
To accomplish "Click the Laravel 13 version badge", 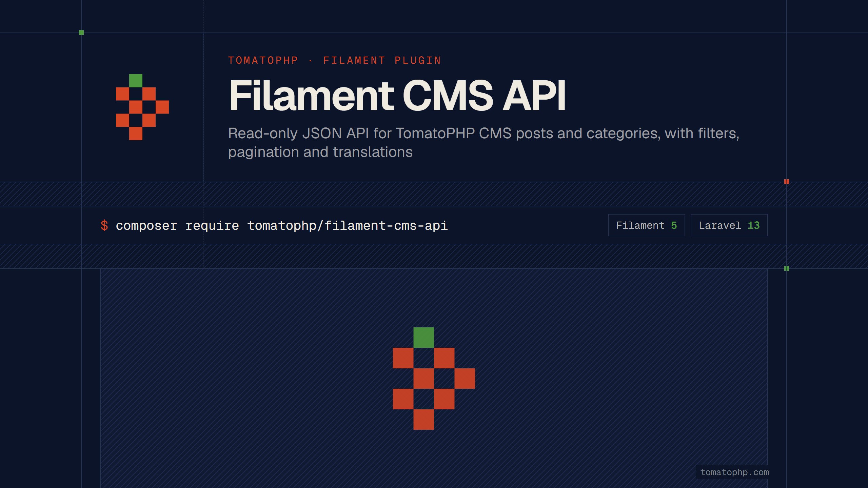I will point(729,225).
